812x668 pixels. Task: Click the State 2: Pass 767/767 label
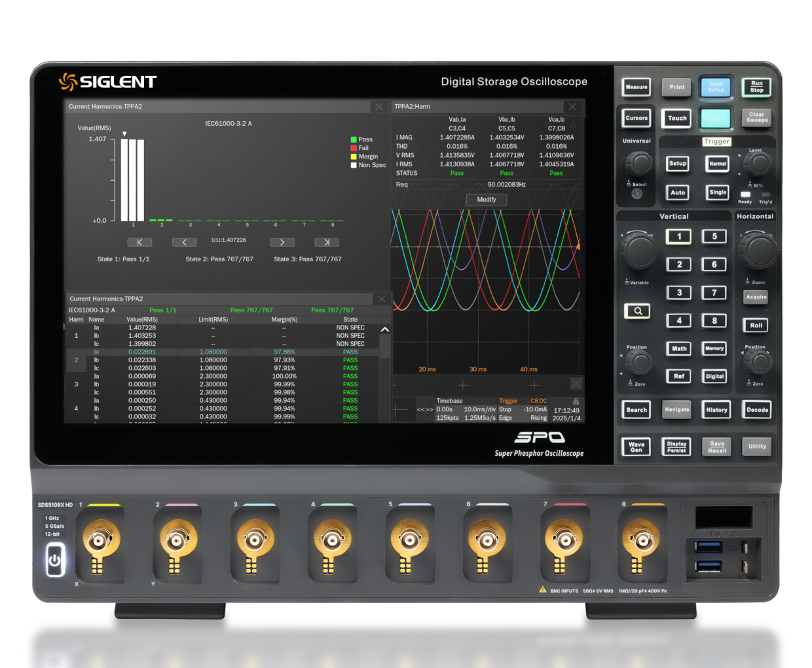pyautogui.click(x=219, y=259)
